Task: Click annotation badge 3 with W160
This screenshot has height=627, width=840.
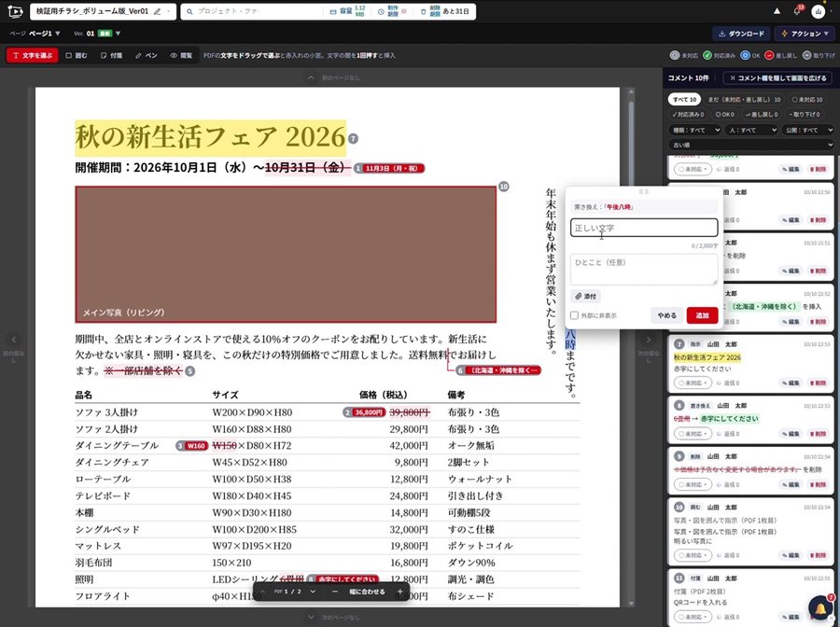Action: point(191,445)
